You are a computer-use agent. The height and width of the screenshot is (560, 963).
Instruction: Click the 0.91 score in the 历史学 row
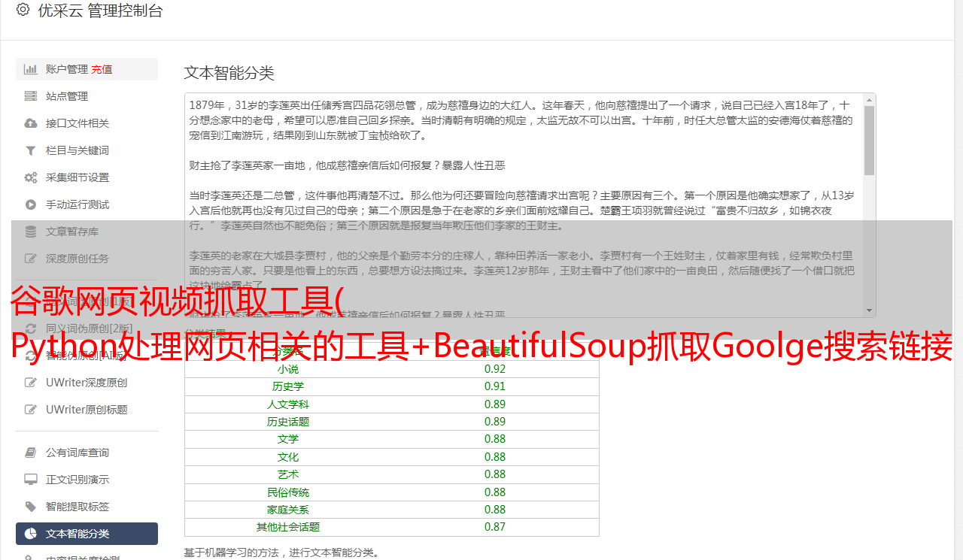pyautogui.click(x=495, y=386)
